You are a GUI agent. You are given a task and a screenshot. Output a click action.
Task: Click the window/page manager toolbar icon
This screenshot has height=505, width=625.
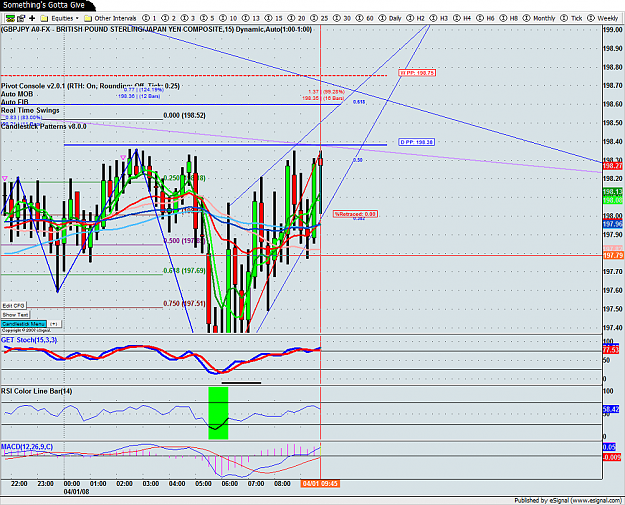click(21, 18)
